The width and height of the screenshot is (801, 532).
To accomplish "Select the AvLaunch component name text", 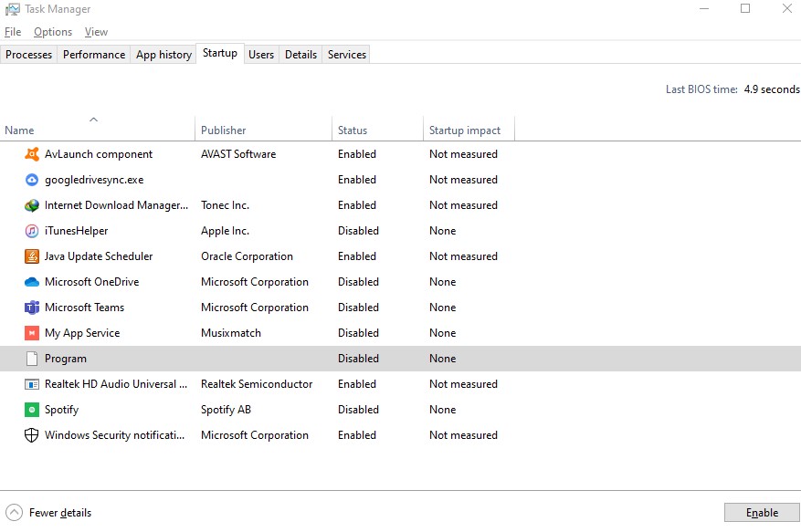I will pyautogui.click(x=99, y=154).
